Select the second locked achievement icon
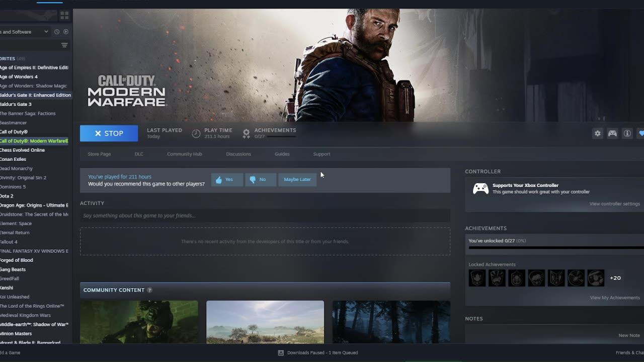Screen dimensions: 644x362 [497, 278]
